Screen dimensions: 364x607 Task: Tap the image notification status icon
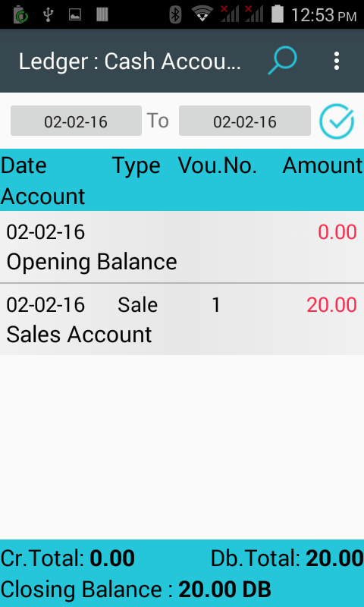tap(74, 14)
